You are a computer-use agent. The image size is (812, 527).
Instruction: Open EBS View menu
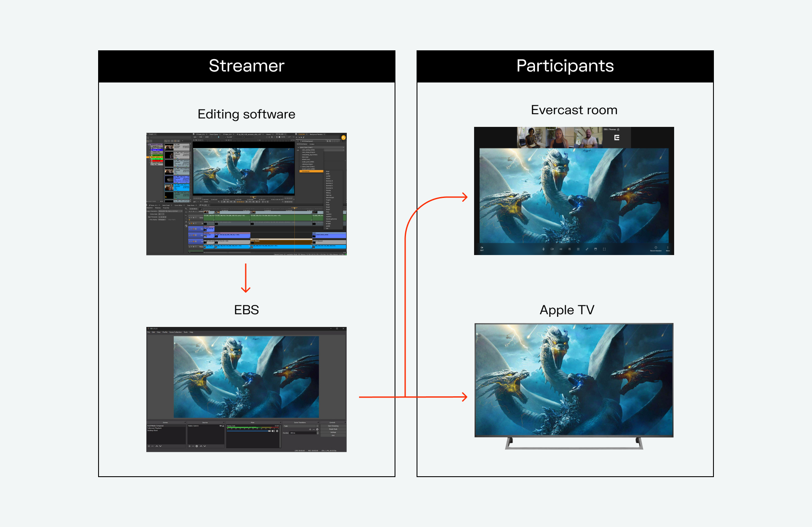point(159,332)
